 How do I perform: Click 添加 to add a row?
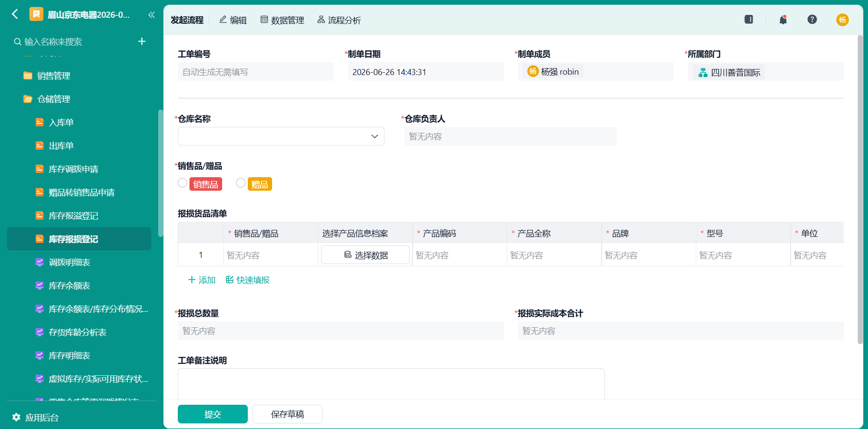202,280
